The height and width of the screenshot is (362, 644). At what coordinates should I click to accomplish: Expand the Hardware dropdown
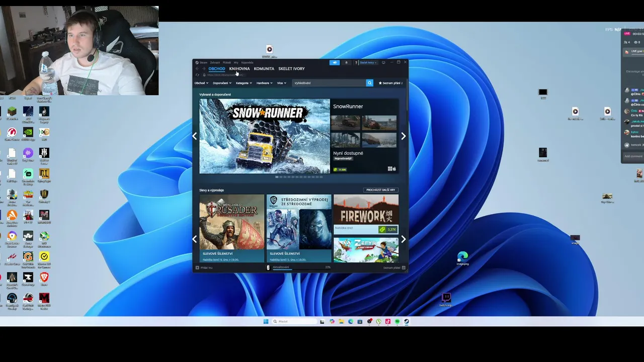(264, 83)
